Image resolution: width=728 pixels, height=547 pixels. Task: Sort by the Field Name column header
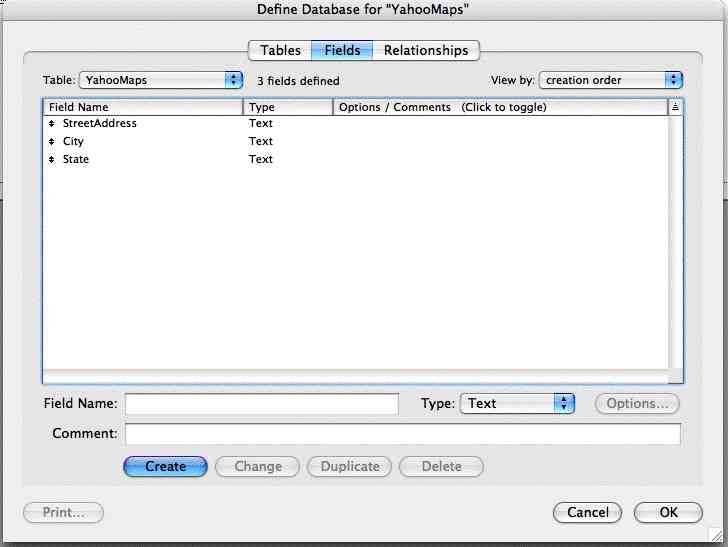tap(142, 107)
